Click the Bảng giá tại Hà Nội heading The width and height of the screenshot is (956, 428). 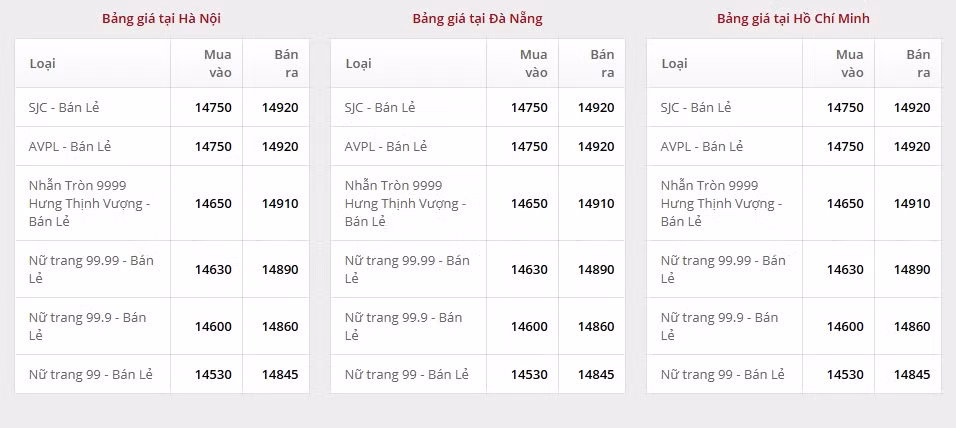162,19
